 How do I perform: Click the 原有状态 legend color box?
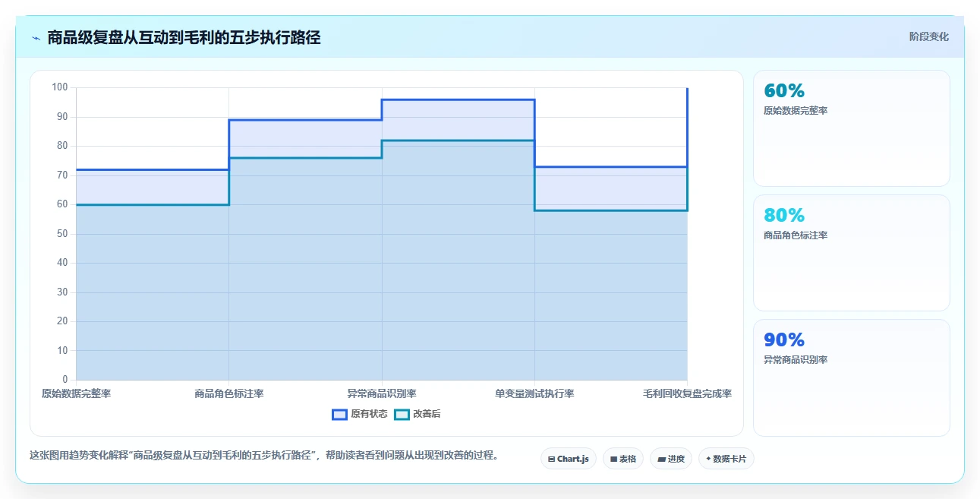coord(339,414)
